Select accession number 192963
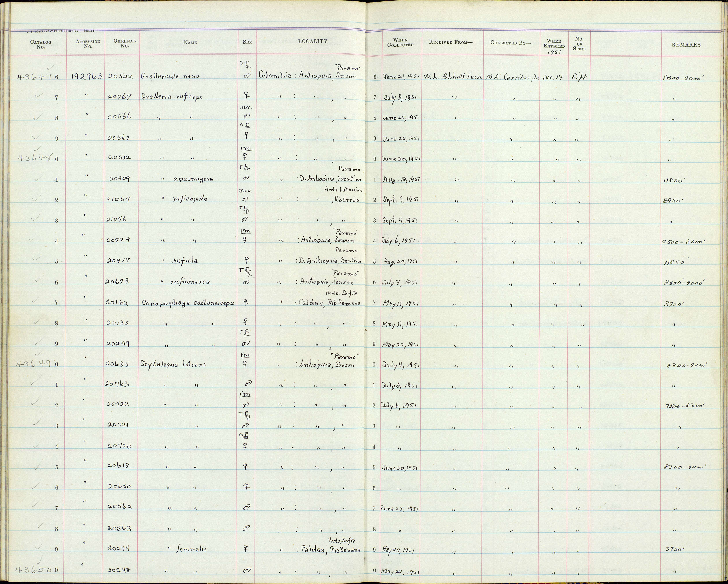Screen dimensions: 728x584 (87, 76)
